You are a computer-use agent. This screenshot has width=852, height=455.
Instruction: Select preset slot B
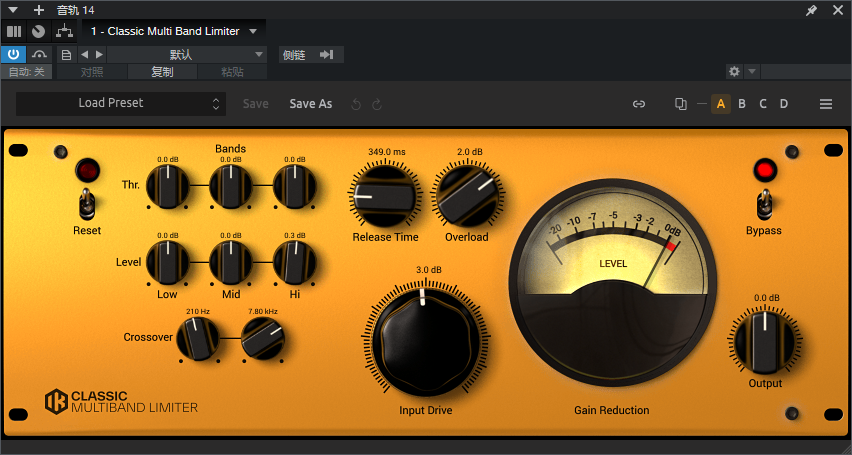tap(742, 104)
